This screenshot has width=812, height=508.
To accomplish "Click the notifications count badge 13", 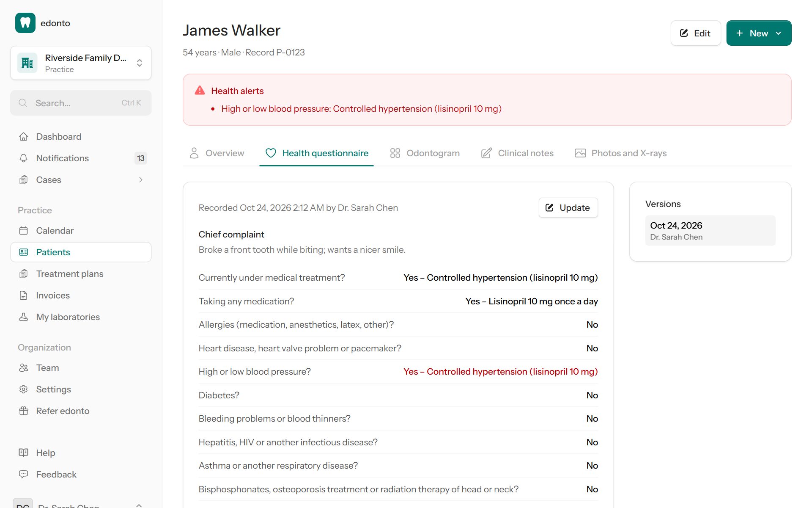I will (x=141, y=158).
